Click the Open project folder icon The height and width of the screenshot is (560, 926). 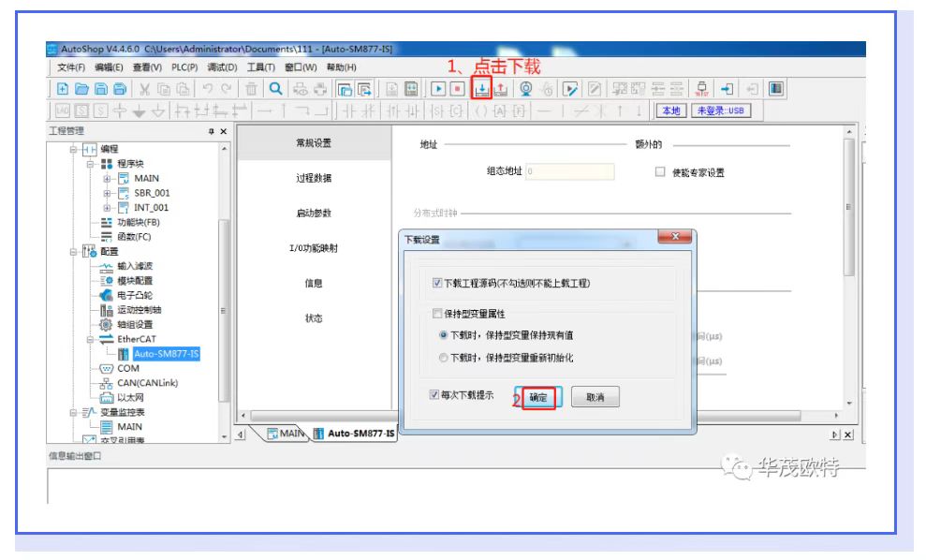click(82, 89)
